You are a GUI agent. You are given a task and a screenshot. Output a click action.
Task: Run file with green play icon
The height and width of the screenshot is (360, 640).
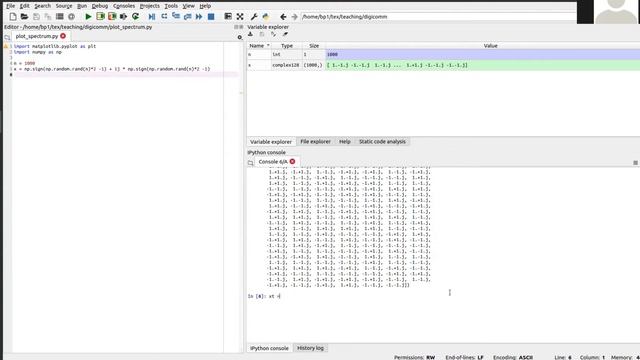88,17
